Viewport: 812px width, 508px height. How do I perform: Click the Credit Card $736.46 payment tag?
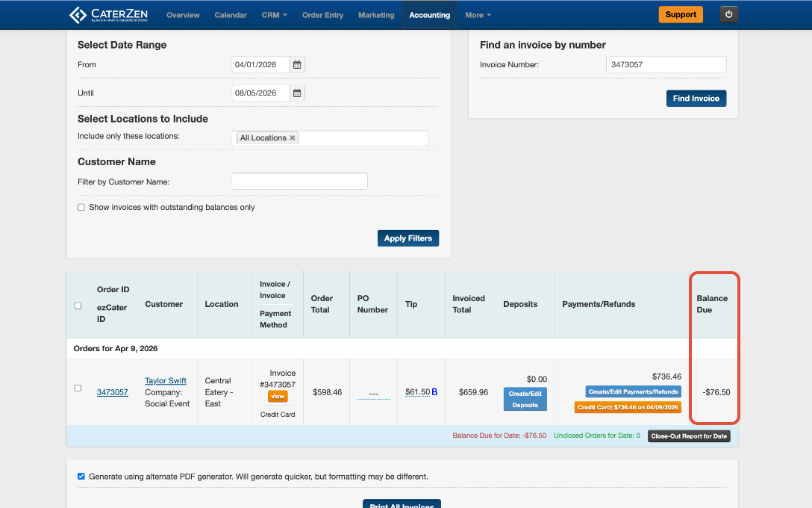pos(628,407)
